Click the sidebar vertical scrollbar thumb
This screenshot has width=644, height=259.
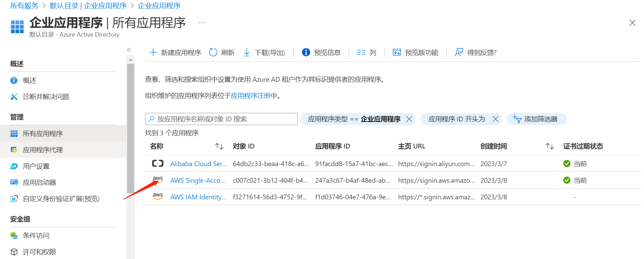click(x=130, y=128)
